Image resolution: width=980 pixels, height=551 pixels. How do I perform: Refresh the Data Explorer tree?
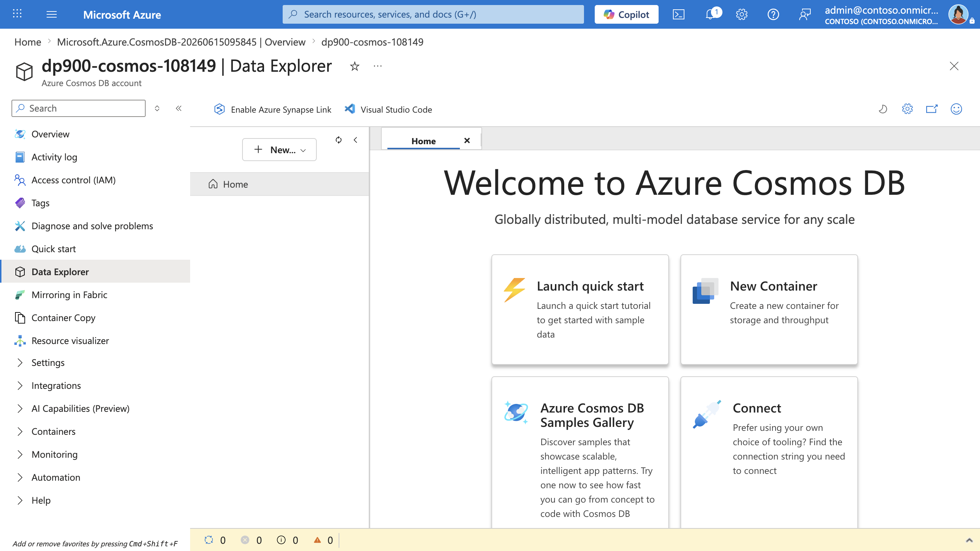pos(339,140)
